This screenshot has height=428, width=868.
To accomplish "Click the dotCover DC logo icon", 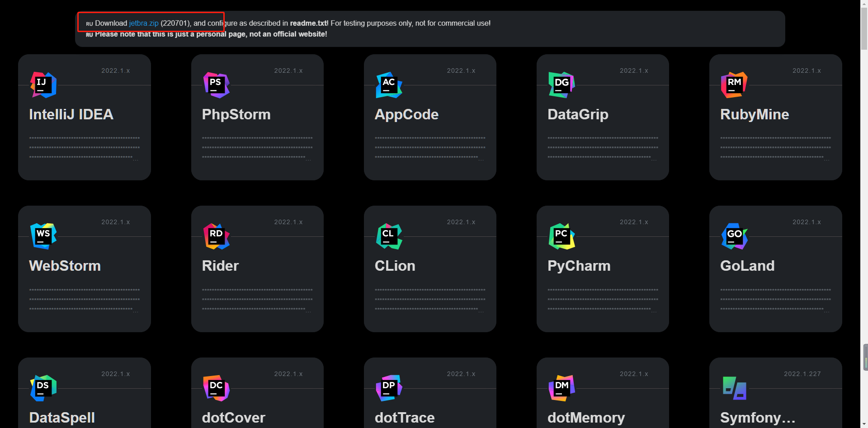I will [216, 388].
